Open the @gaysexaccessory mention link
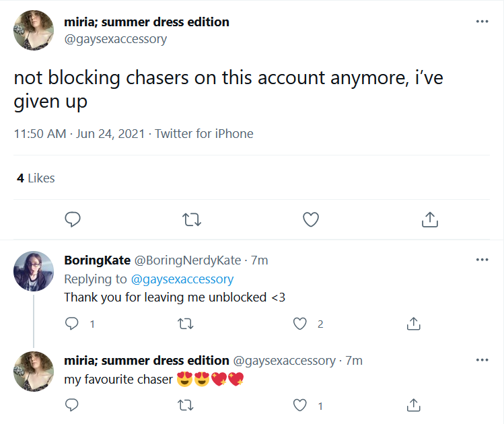Screen dimensions: 504x424 tap(182, 279)
